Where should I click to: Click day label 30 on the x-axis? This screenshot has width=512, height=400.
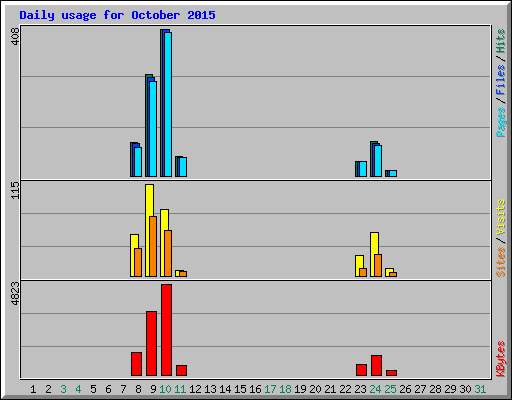click(465, 389)
